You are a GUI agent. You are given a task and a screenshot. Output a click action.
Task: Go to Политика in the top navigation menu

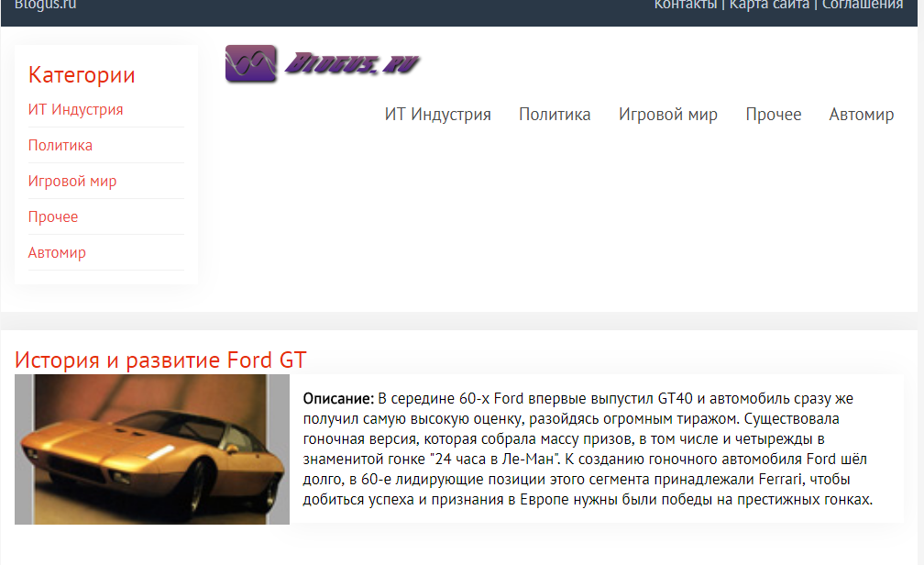click(555, 115)
